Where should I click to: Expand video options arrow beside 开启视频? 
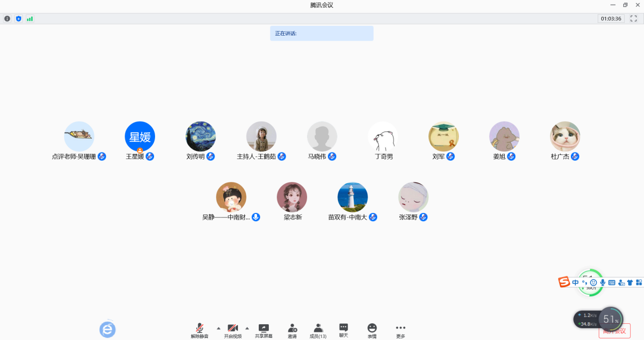[248, 328]
